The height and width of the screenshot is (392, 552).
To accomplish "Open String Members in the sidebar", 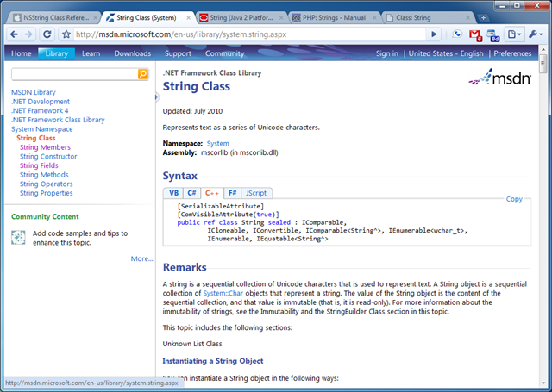I will click(45, 147).
